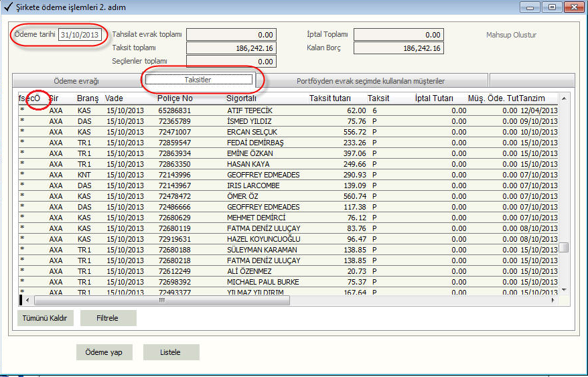Click the Seçilenler toplamı field
Screen dimensions: 588x377
pos(231,62)
